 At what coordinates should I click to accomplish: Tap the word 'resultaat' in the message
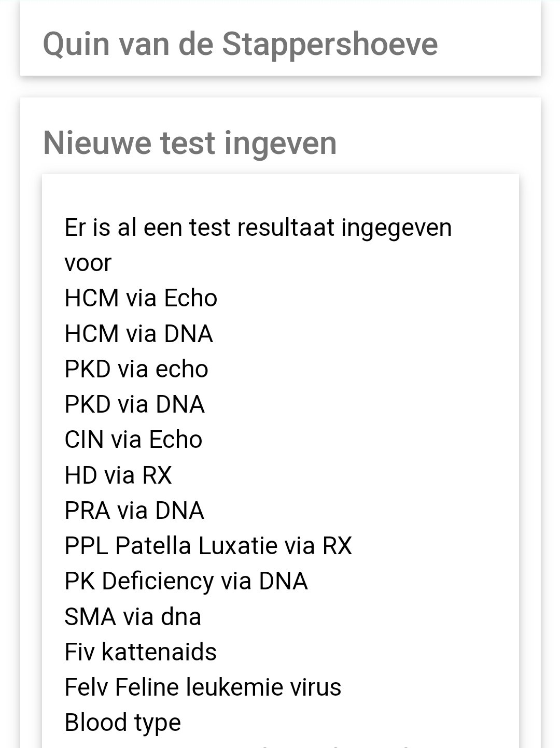(x=286, y=228)
